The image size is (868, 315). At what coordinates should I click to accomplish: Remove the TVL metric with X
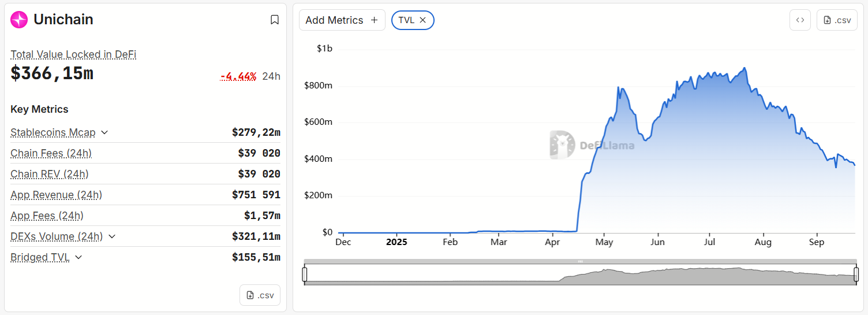(423, 20)
